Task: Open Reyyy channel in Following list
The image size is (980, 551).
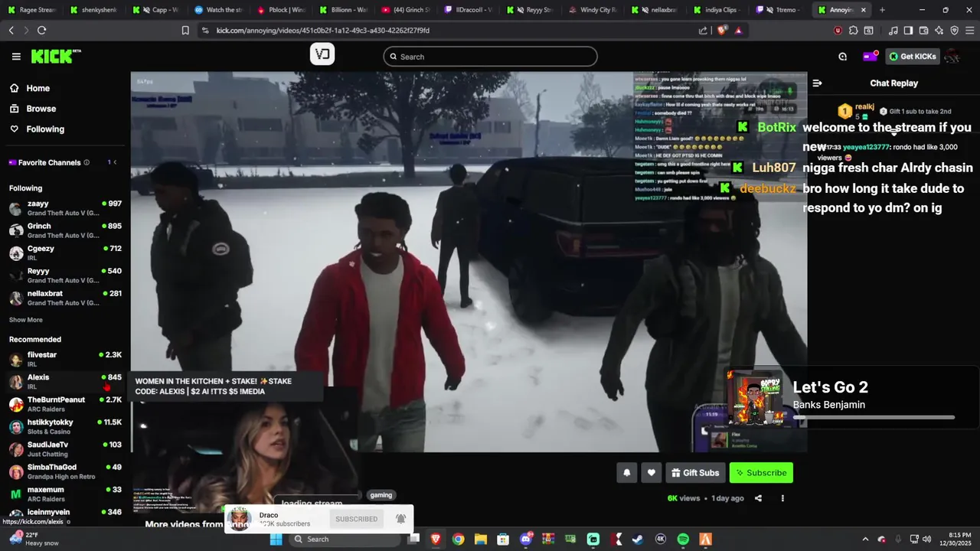Action: click(65, 275)
